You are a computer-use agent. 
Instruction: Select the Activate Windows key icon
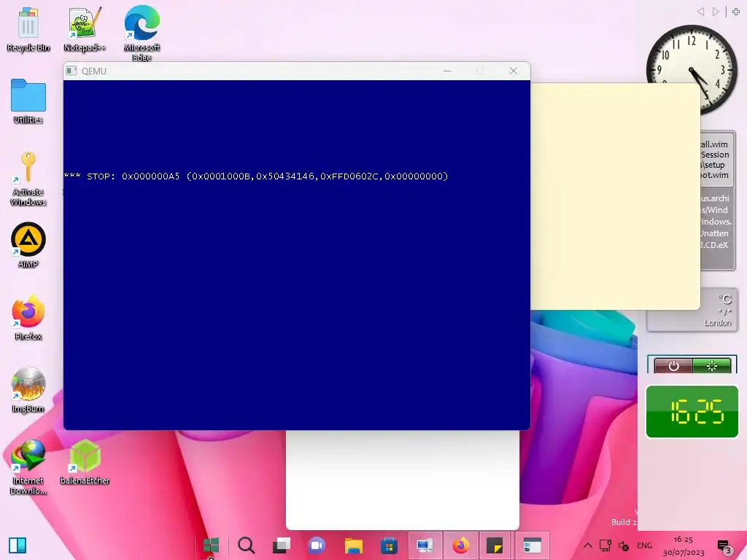28,179
